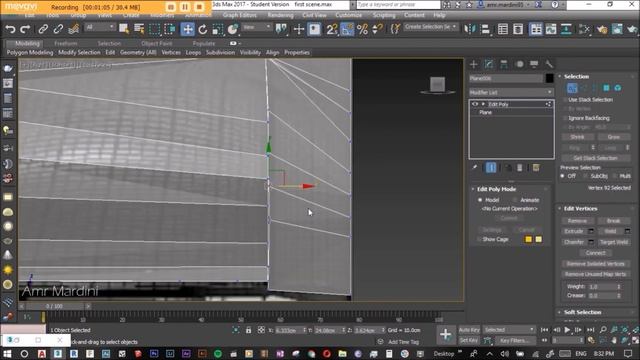
Task: Click the Undo arrow in main toolbar
Action: pos(10,29)
